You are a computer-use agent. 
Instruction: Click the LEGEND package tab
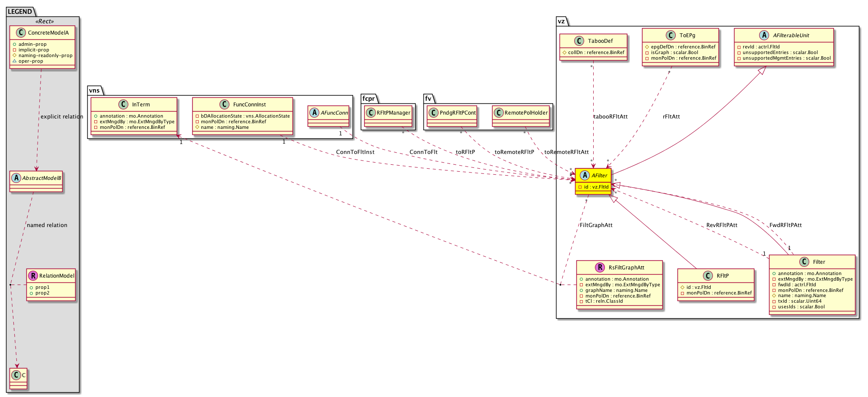click(x=20, y=12)
